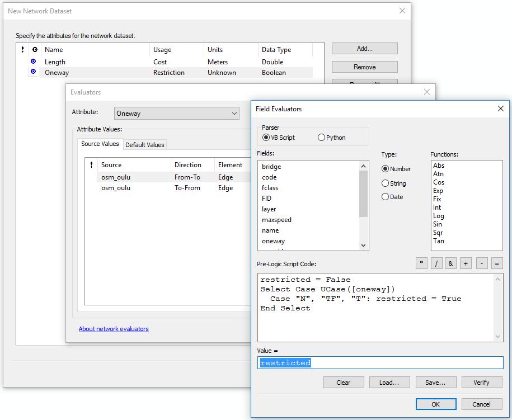Pick the Log function
Image resolution: width=512 pixels, height=420 pixels.
point(439,216)
